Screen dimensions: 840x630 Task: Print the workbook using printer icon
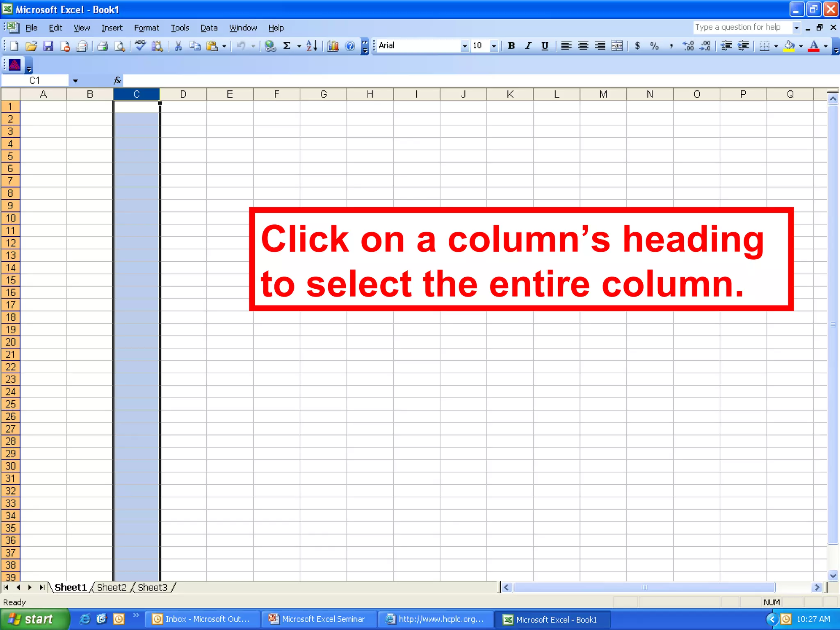point(103,46)
